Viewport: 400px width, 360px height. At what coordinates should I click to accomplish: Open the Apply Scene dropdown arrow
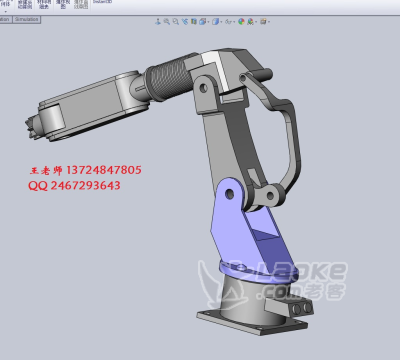click(256, 22)
